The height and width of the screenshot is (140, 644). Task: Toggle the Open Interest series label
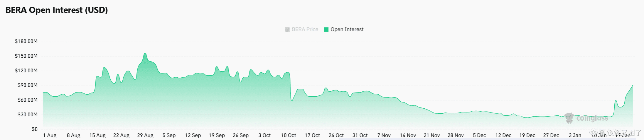347,30
